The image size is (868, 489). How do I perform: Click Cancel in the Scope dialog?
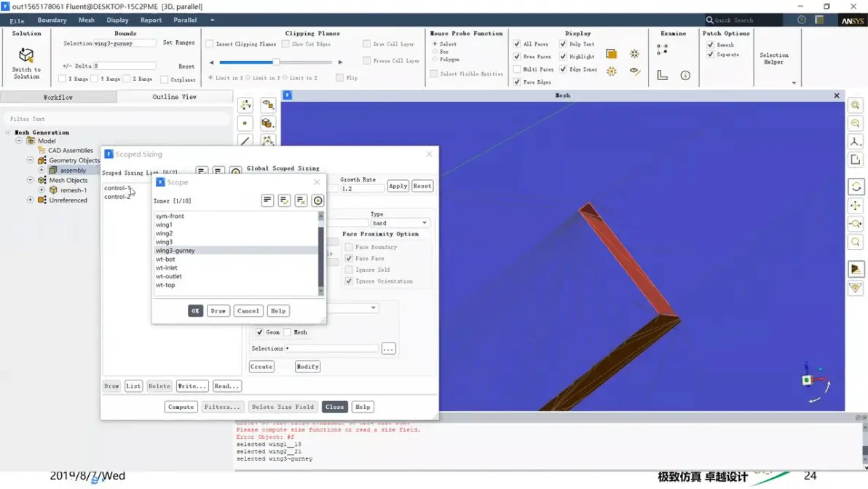click(x=248, y=311)
